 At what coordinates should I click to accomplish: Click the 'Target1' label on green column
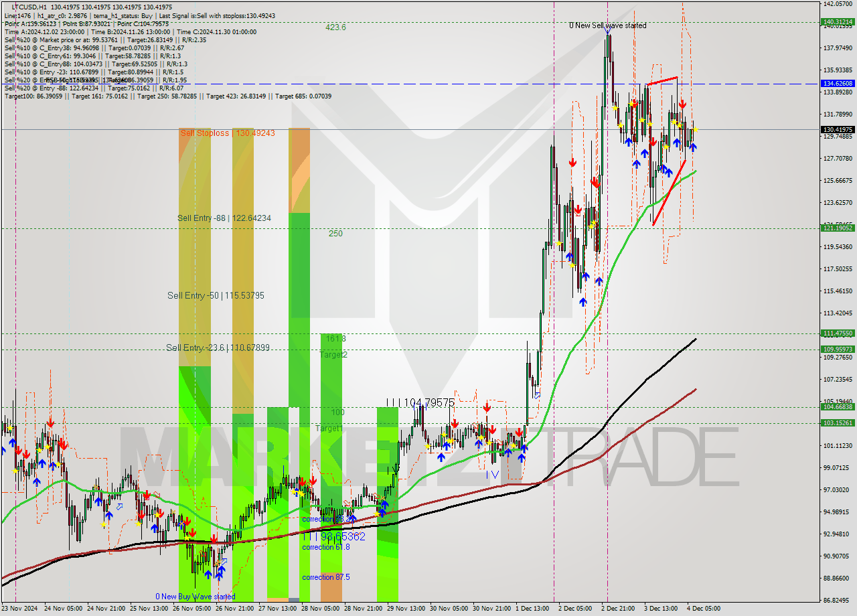[329, 428]
